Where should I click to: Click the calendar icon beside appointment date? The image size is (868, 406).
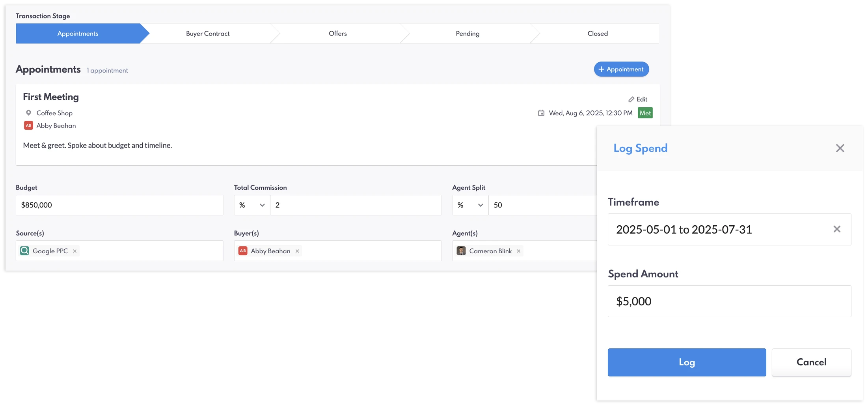coord(541,113)
